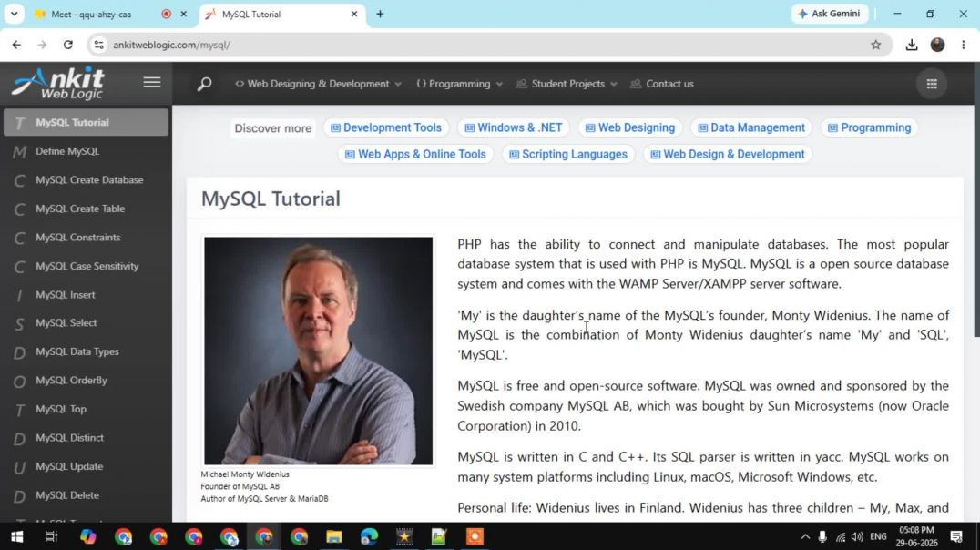The width and height of the screenshot is (980, 550).
Task: Click the page vertical scrollbar
Action: point(976,200)
